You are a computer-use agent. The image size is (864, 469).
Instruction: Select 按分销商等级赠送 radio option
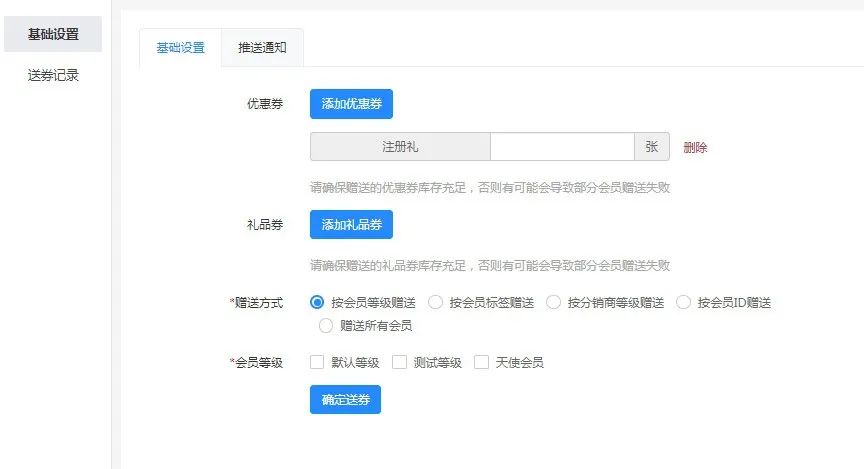tap(553, 302)
